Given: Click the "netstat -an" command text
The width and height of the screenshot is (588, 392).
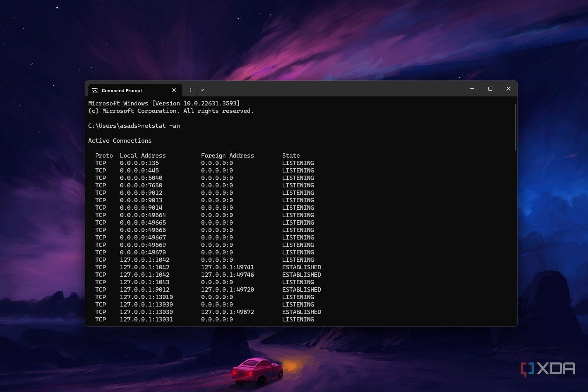Looking at the screenshot, I should 160,126.
